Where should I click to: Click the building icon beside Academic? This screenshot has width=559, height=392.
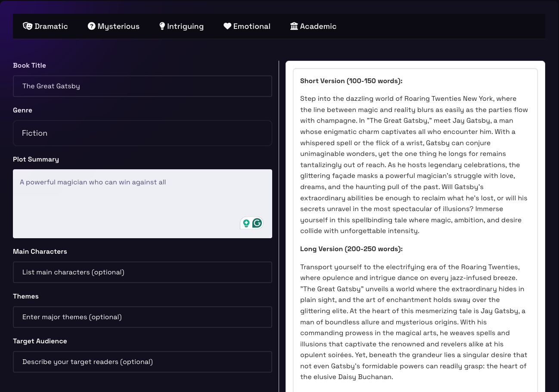294,26
